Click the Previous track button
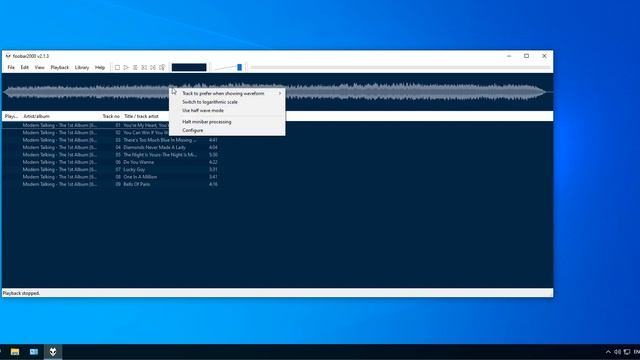This screenshot has width=640, height=360. click(x=144, y=67)
